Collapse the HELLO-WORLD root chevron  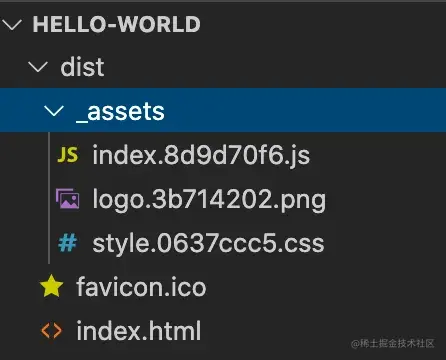pyautogui.click(x=12, y=24)
